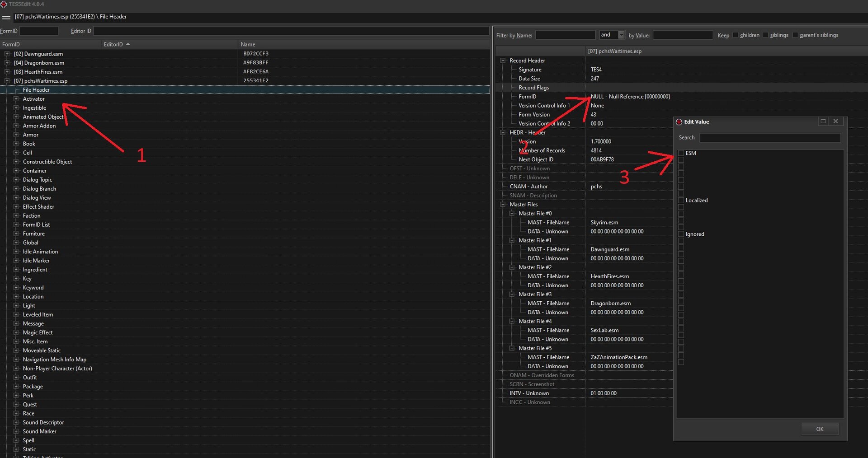Check the ESM flag checkbox

coord(681,153)
